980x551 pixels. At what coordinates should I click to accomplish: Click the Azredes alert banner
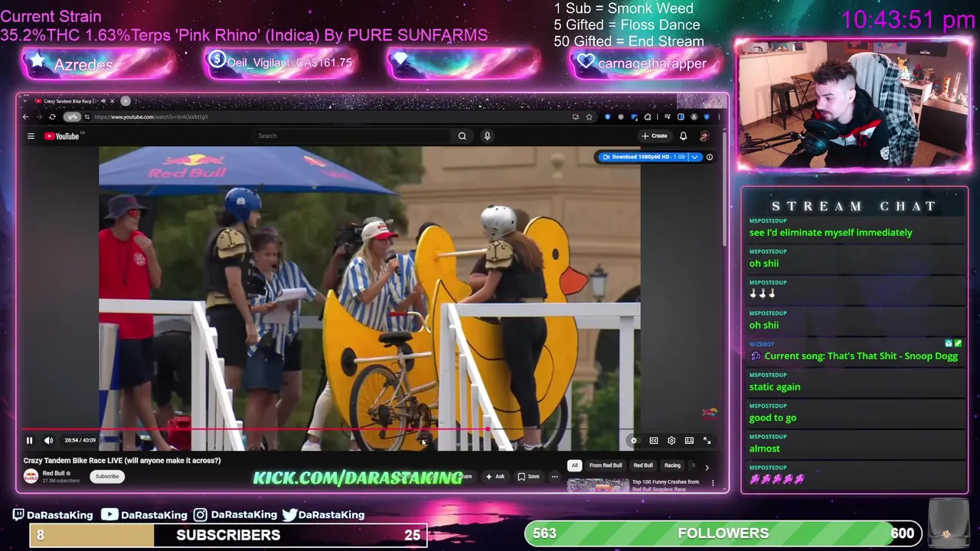tap(98, 64)
